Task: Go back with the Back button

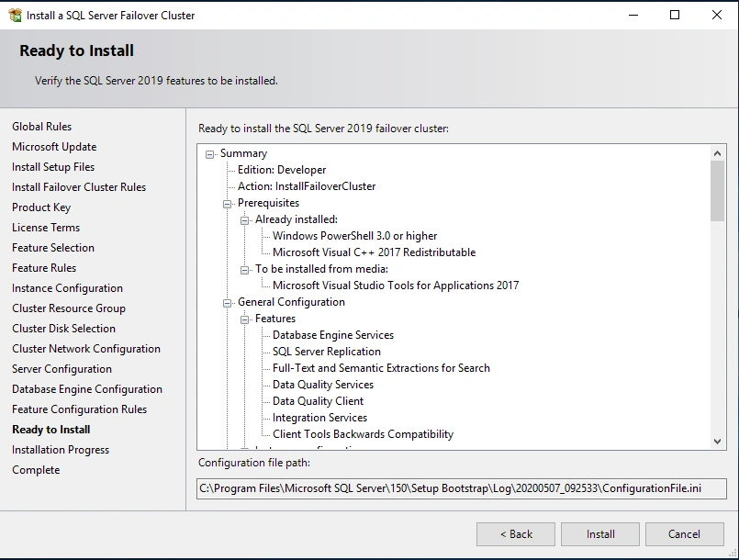Action: coord(515,534)
